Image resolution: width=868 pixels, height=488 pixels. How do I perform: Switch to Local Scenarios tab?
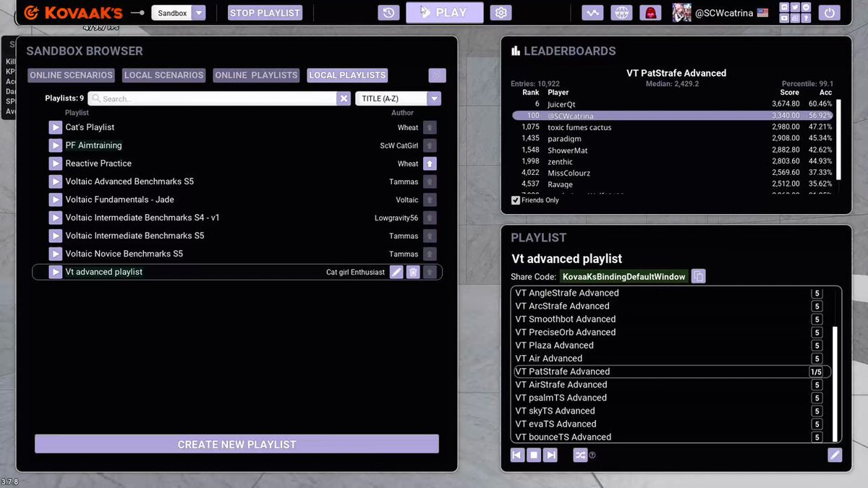point(163,75)
